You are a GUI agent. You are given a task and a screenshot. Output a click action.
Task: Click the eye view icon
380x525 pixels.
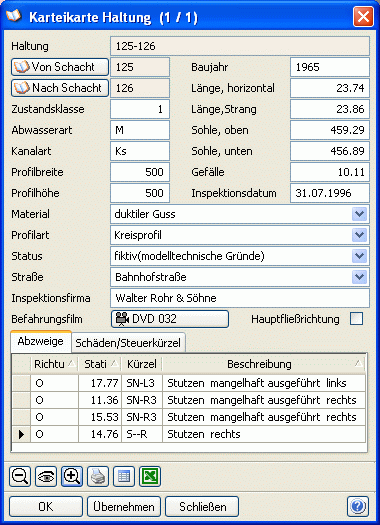46,476
